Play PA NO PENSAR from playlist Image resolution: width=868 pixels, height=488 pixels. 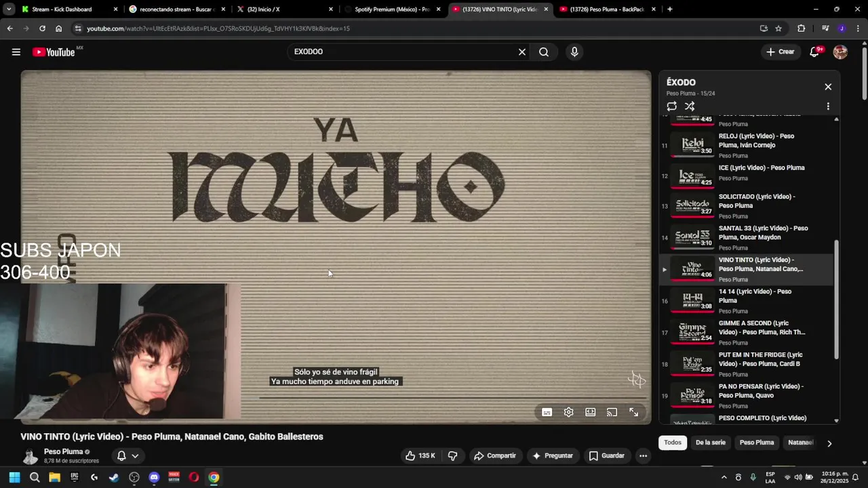pos(746,396)
